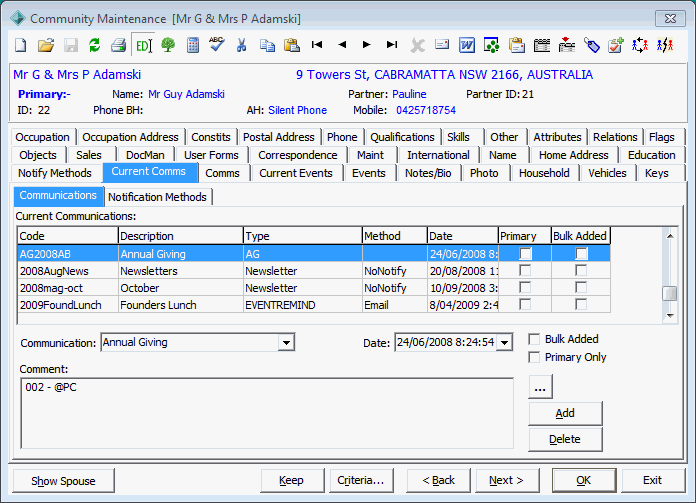The height and width of the screenshot is (503, 696).
Task: Click the Copy icon
Action: click(267, 45)
